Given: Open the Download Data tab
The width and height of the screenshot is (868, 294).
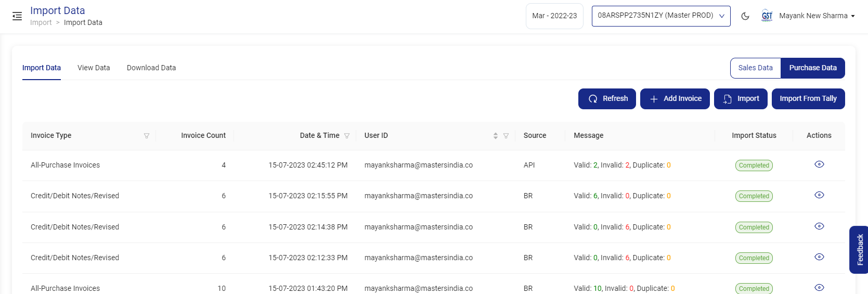Looking at the screenshot, I should point(151,68).
